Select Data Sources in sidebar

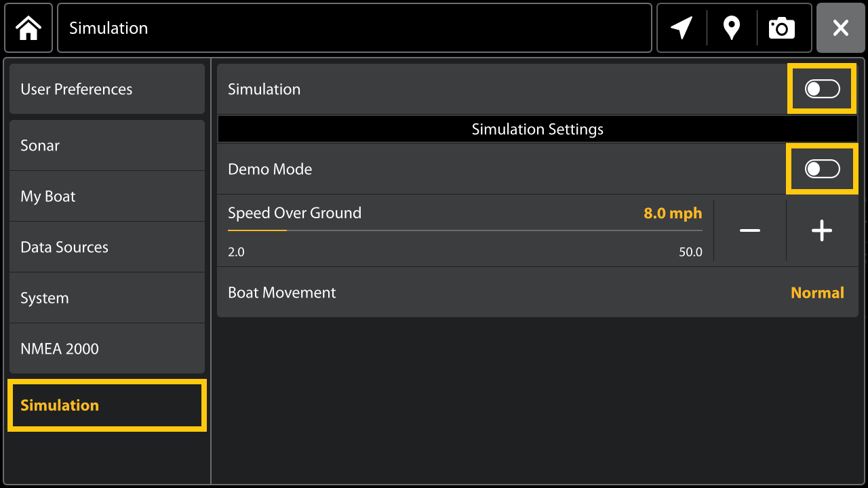pos(107,247)
